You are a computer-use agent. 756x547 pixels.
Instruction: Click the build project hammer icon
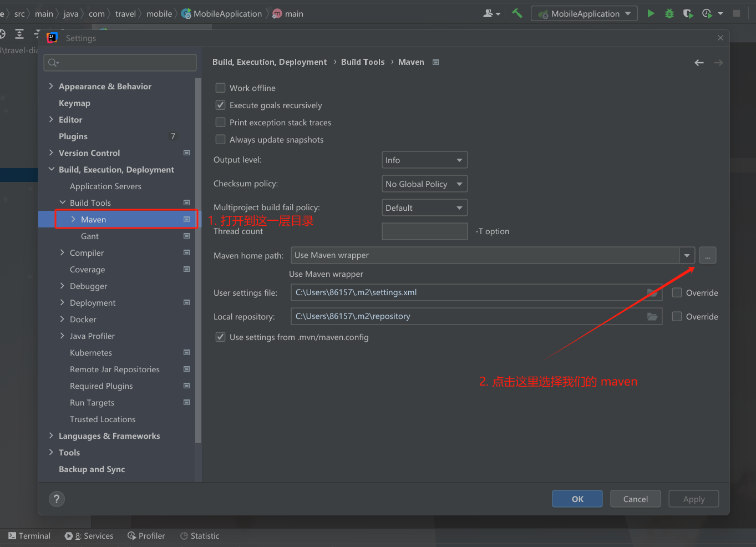[517, 13]
